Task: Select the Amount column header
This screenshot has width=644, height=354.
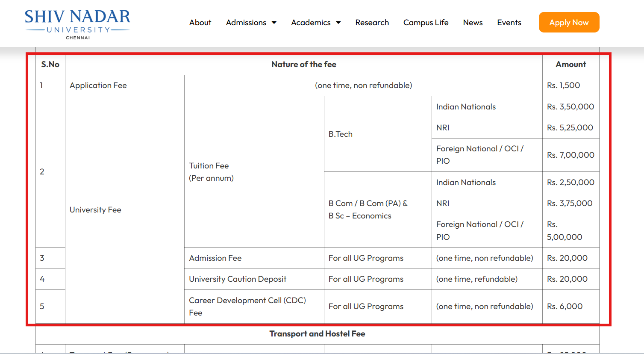Action: pyautogui.click(x=571, y=64)
